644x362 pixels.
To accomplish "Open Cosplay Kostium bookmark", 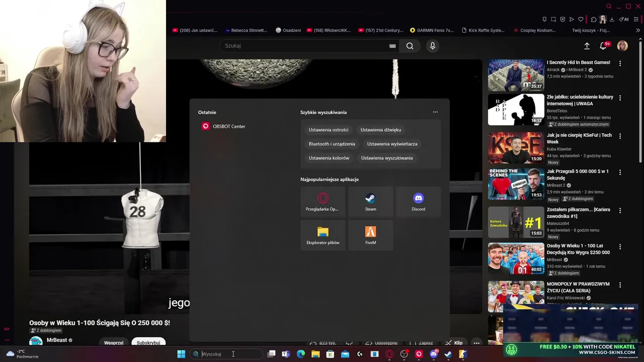I will pos(535,30).
